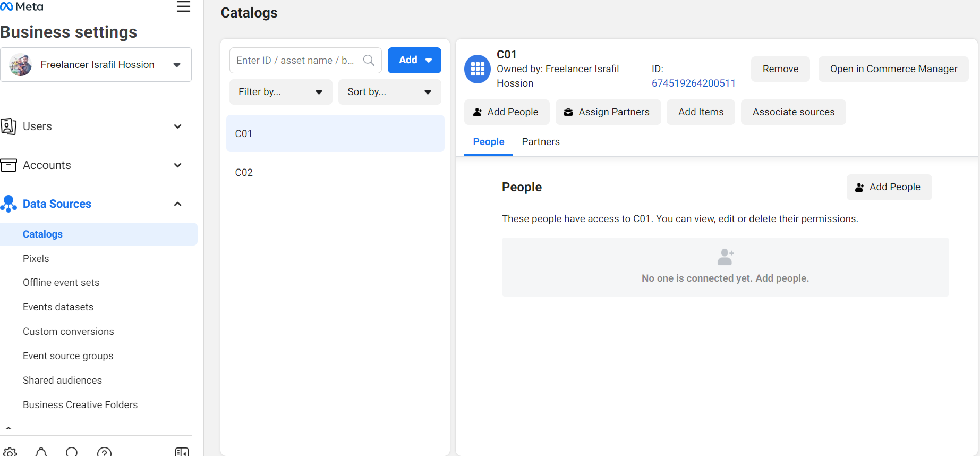Click the Add Items button

[x=701, y=112]
